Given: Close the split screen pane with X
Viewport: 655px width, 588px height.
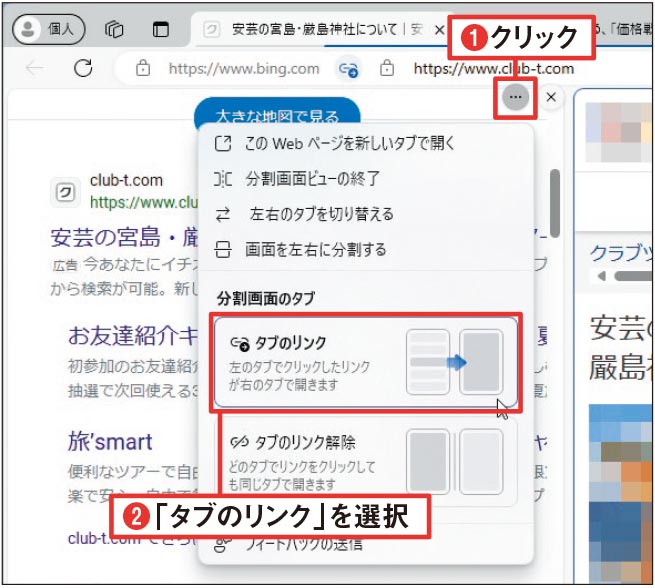Looking at the screenshot, I should click(551, 97).
